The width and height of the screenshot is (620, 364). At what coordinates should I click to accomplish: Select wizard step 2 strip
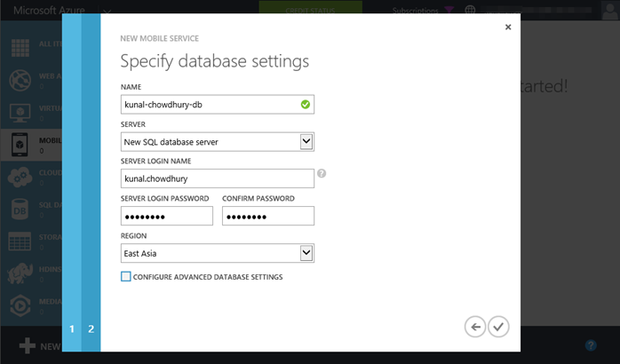pos(91,183)
